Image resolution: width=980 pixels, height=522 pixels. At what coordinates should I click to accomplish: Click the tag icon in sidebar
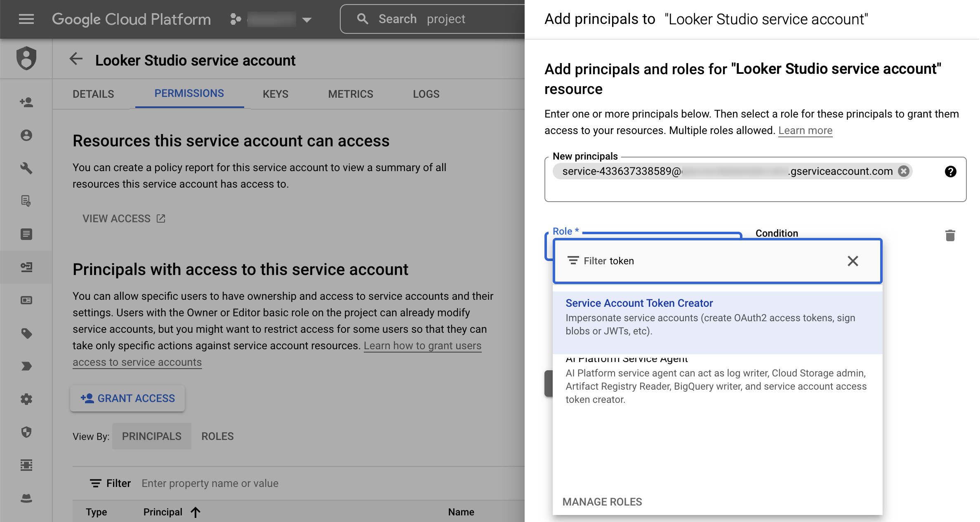pos(26,333)
